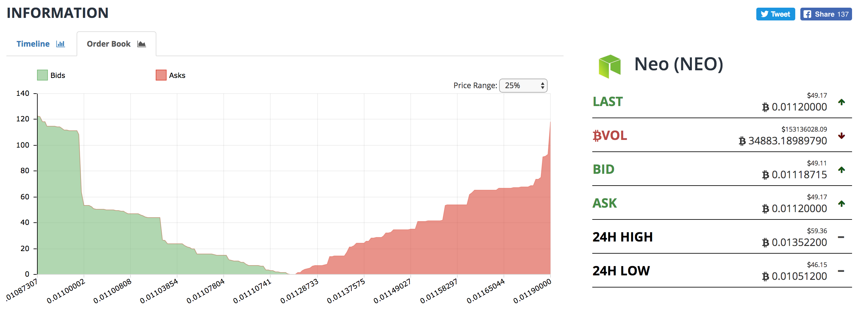Click the 24H HIGH label
The image size is (868, 322).
pos(623,237)
